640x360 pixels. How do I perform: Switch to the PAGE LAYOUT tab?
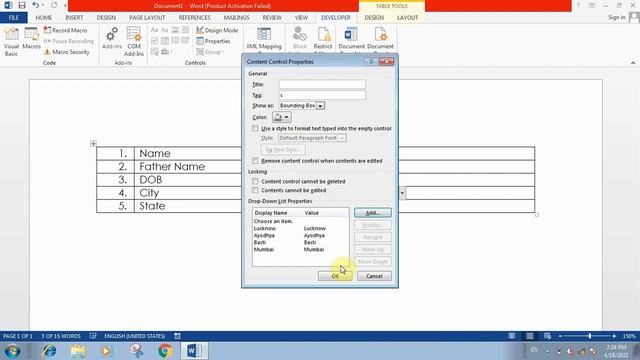point(147,18)
